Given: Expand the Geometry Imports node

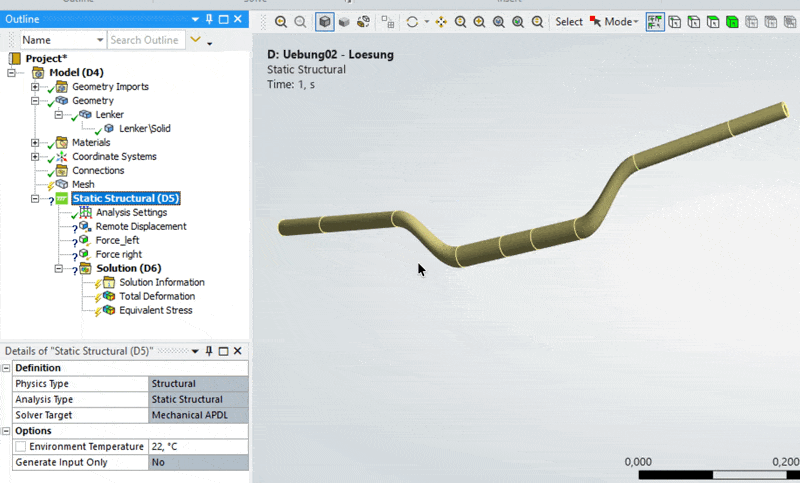Looking at the screenshot, I should (35, 87).
